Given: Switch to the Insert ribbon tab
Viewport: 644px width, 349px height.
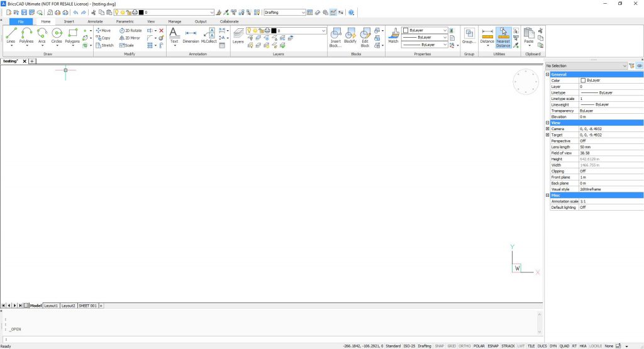Looking at the screenshot, I should pos(69,21).
